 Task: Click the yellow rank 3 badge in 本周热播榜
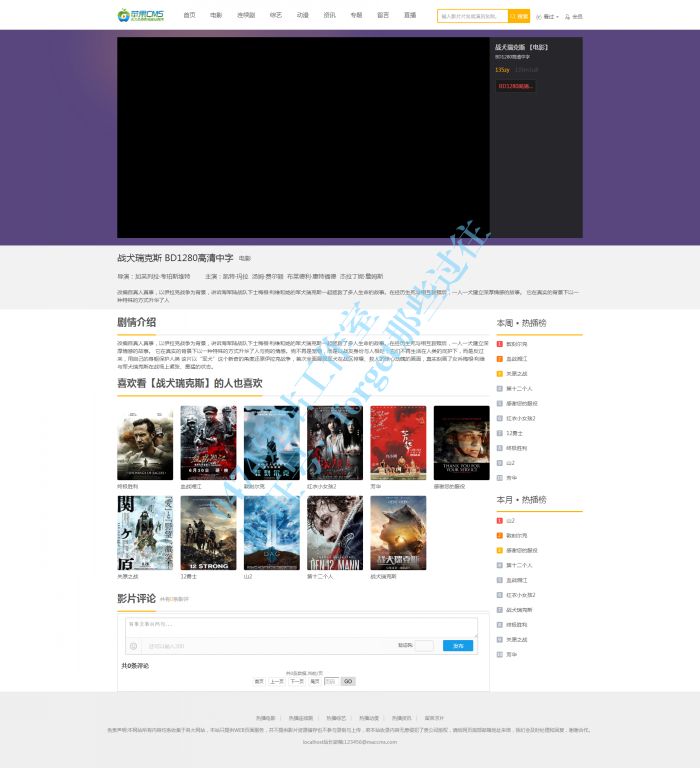click(x=500, y=374)
